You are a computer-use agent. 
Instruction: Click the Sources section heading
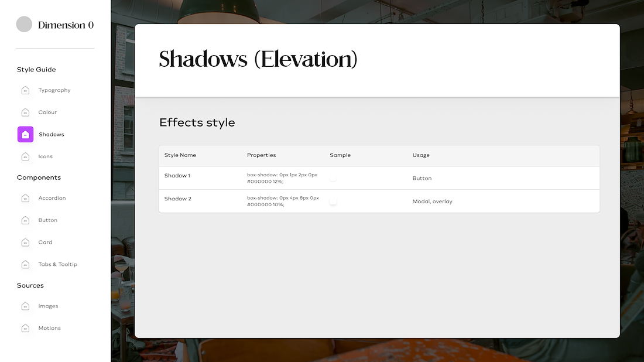(x=30, y=285)
